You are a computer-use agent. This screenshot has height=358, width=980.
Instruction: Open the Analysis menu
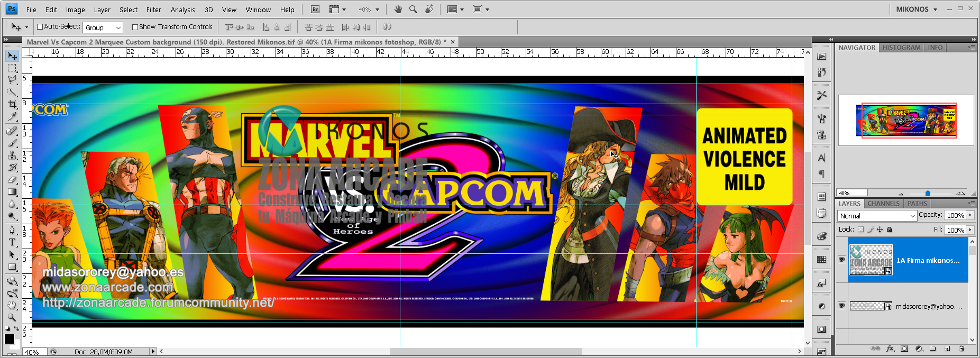click(x=183, y=10)
